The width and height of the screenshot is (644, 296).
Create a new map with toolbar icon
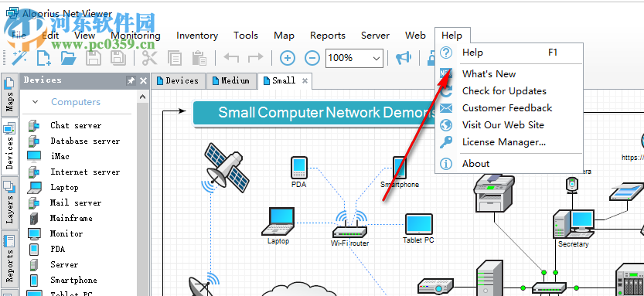point(43,58)
